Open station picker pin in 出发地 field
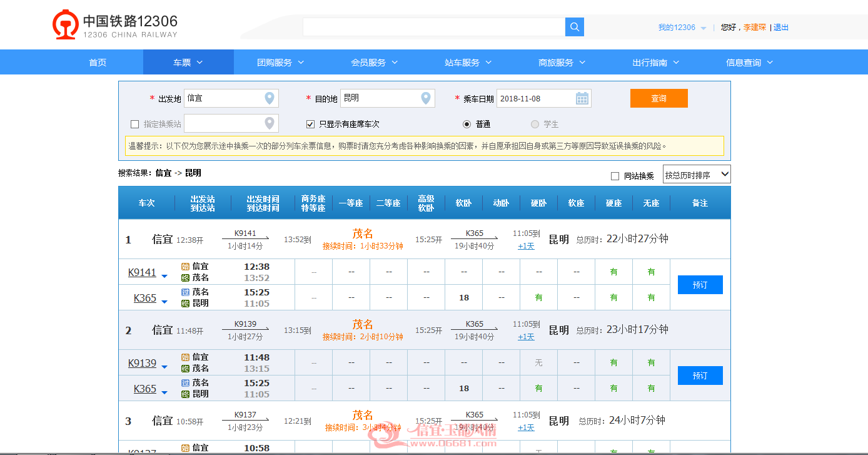 pyautogui.click(x=270, y=98)
